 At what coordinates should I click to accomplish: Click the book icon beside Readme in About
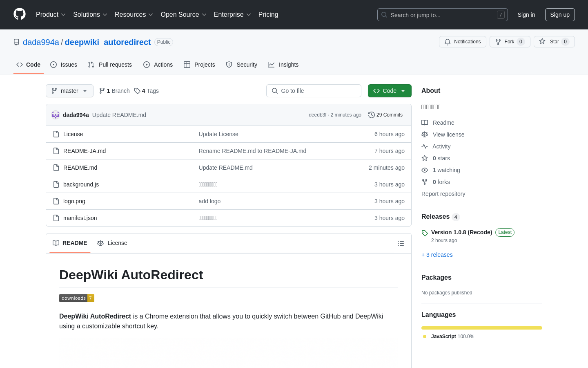point(425,123)
